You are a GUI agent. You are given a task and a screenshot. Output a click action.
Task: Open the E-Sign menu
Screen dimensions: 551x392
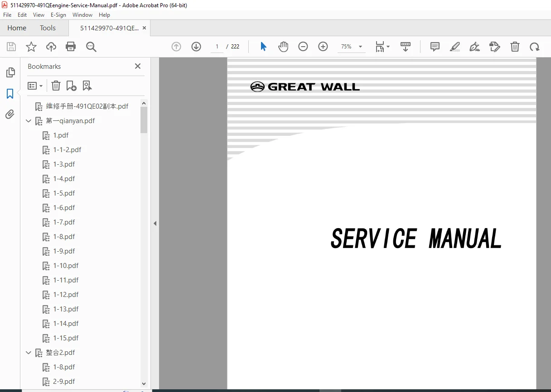pyautogui.click(x=58, y=15)
